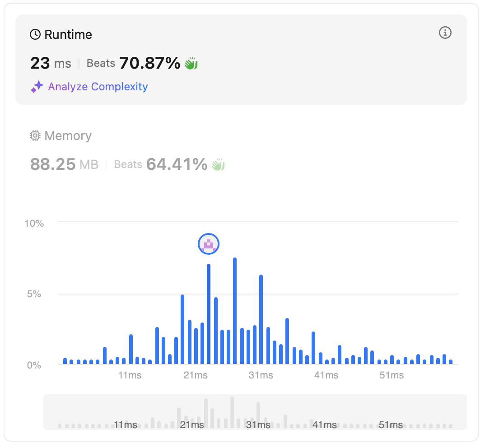The image size is (485, 448).
Task: Click the info icon in Runtime card
Action: (445, 33)
